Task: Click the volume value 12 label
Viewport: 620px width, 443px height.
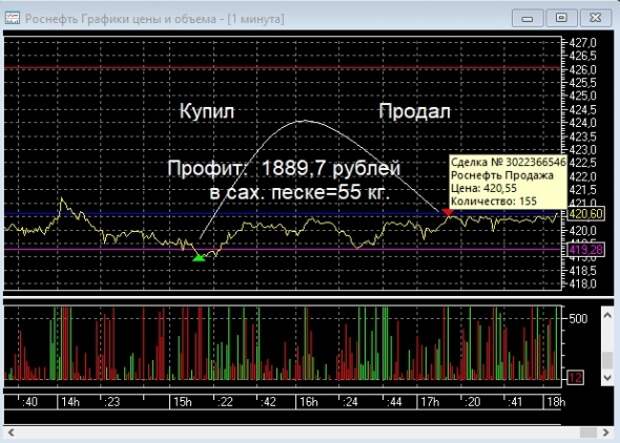Action: (x=575, y=378)
